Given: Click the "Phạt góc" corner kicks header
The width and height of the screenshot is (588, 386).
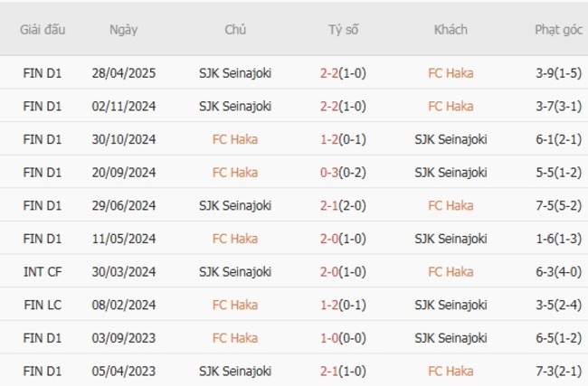Looking at the screenshot, I should pos(558,30).
